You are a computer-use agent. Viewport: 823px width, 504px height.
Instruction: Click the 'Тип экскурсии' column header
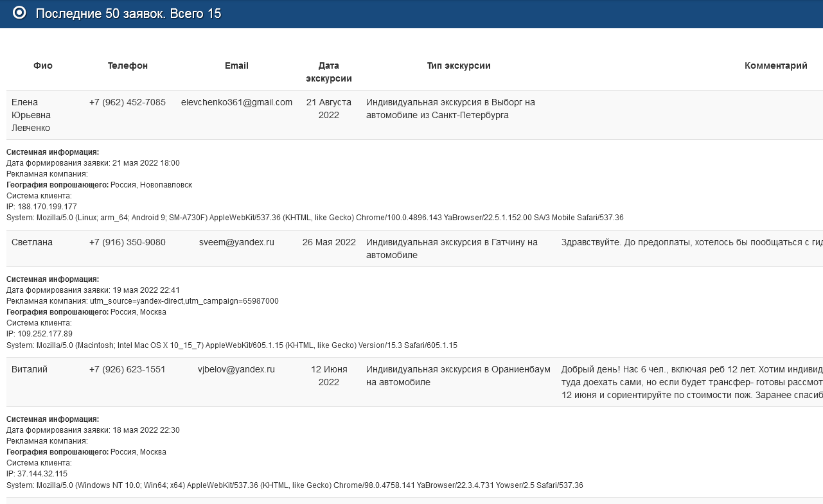[459, 65]
